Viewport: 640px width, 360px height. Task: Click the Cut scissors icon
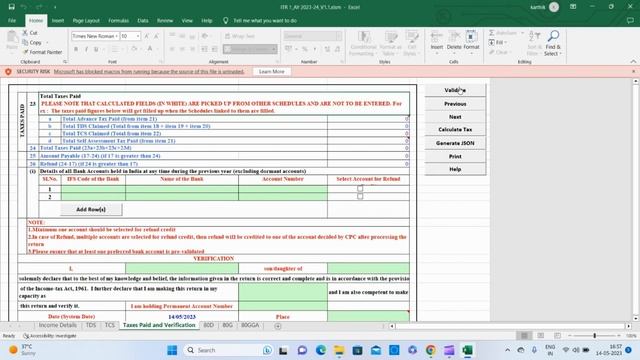point(25,33)
